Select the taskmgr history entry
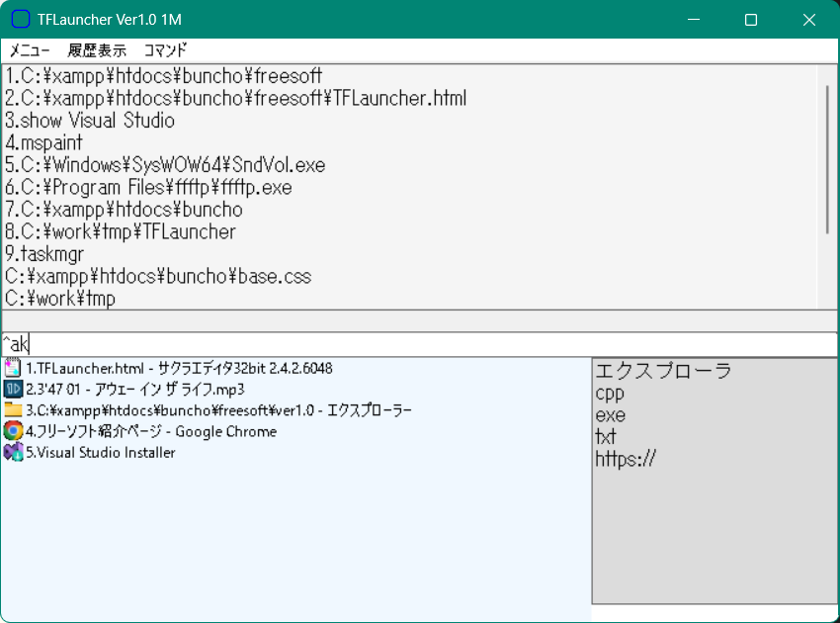The width and height of the screenshot is (840, 623). pos(44,254)
